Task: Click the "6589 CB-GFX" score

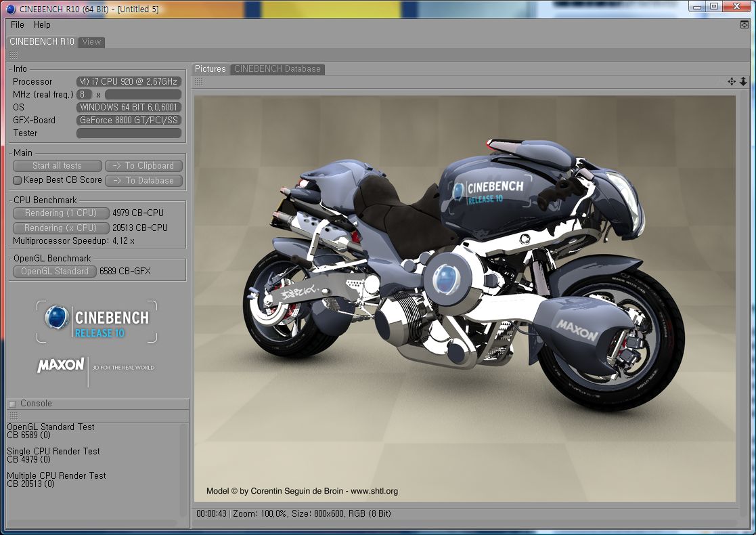Action: pyautogui.click(x=125, y=271)
